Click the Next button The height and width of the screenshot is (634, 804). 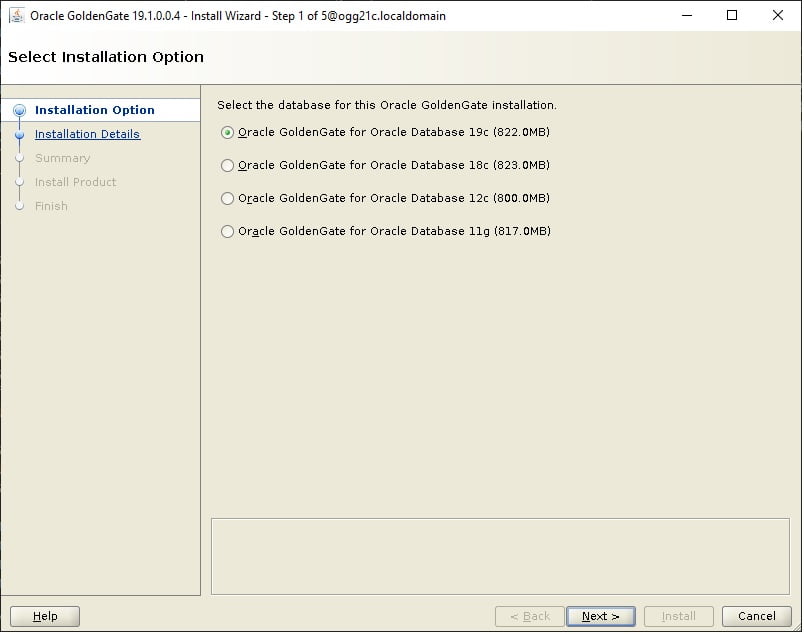coord(600,616)
